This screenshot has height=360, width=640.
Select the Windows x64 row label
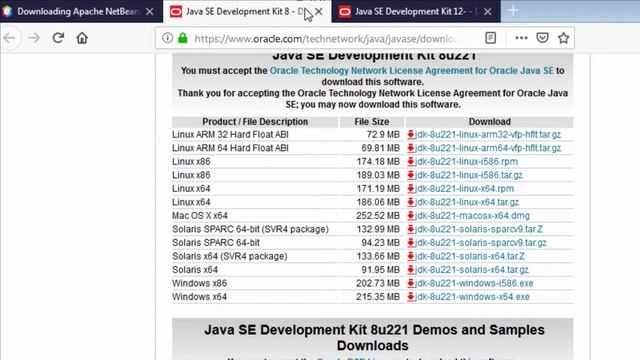pyautogui.click(x=199, y=297)
